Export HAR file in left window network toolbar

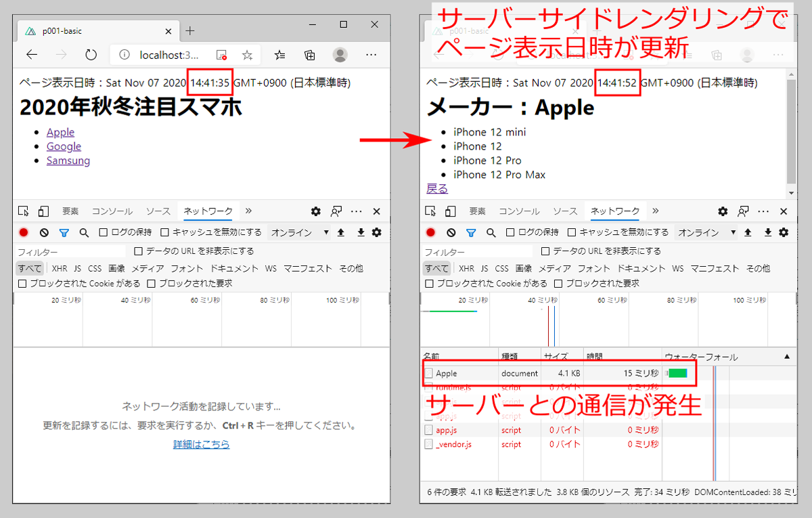(x=361, y=232)
